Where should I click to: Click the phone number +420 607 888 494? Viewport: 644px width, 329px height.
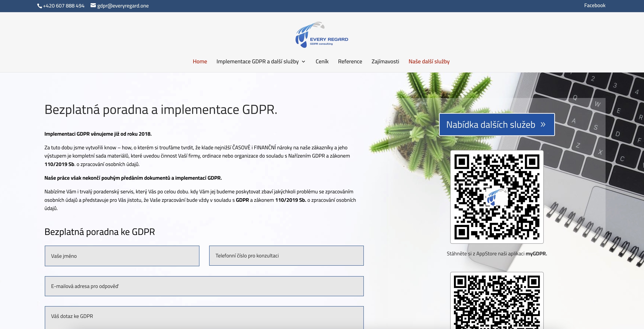click(x=64, y=6)
